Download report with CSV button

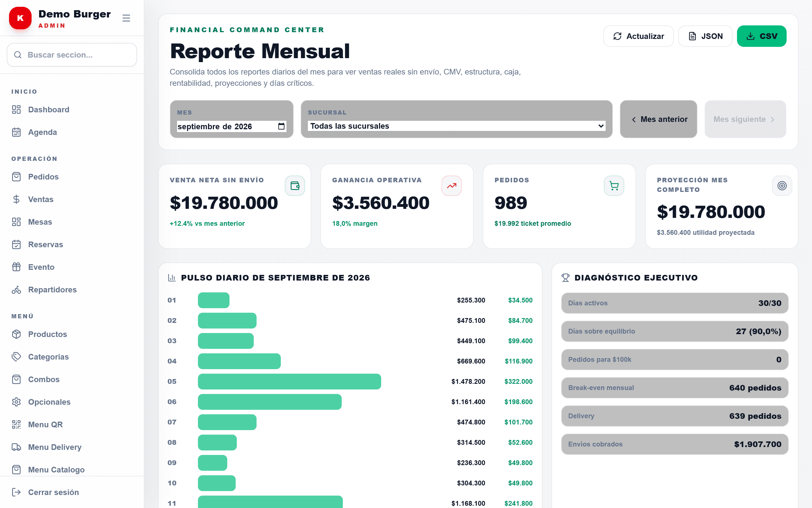coord(762,36)
